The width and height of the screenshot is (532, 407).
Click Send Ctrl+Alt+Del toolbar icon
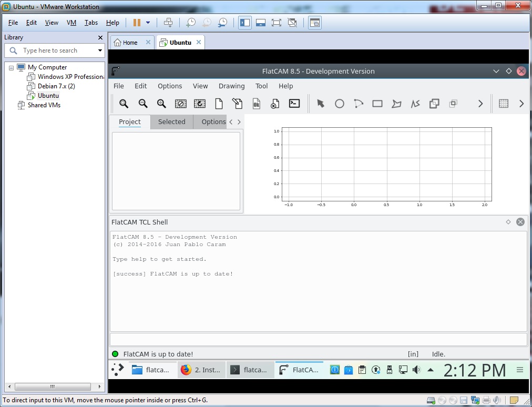click(168, 23)
